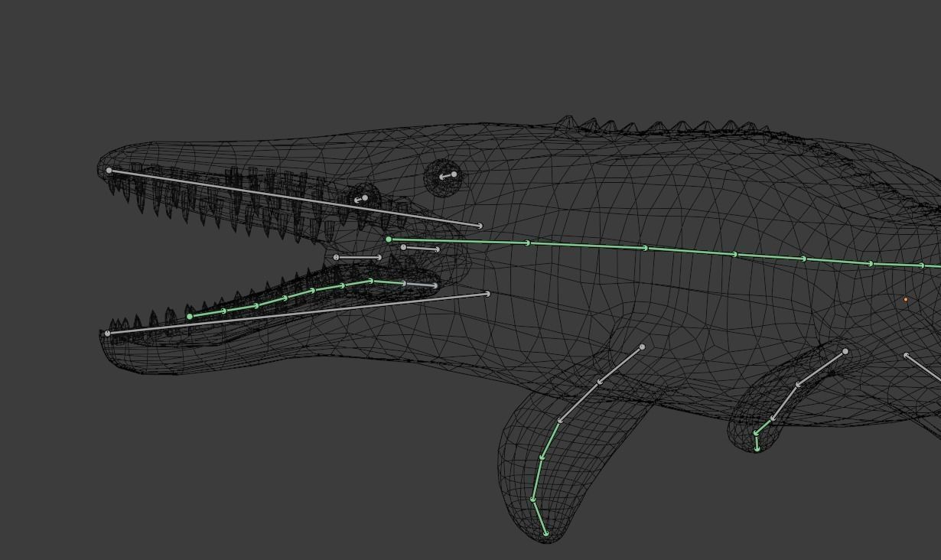This screenshot has width=941, height=560.
Task: Select the short grey bone at the mouth corner
Action: [357, 258]
